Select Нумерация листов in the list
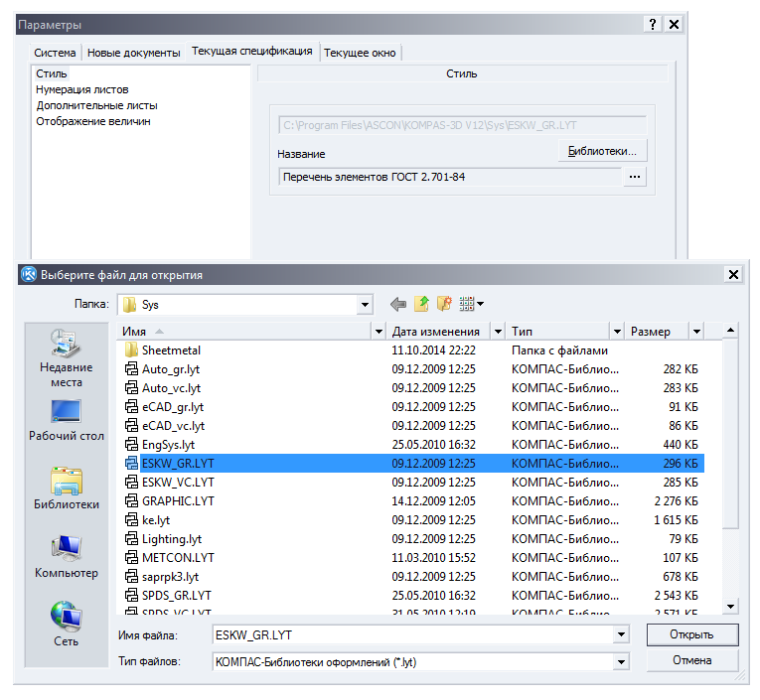The height and width of the screenshot is (700, 760). point(82,89)
